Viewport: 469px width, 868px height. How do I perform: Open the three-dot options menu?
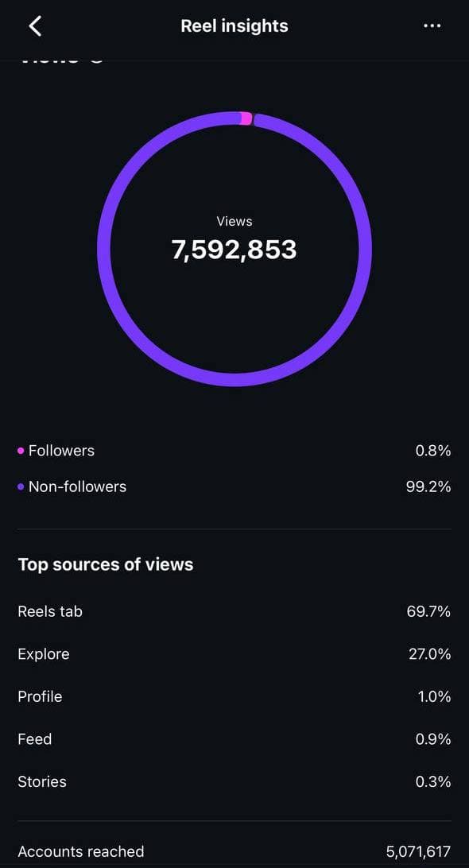coord(432,25)
